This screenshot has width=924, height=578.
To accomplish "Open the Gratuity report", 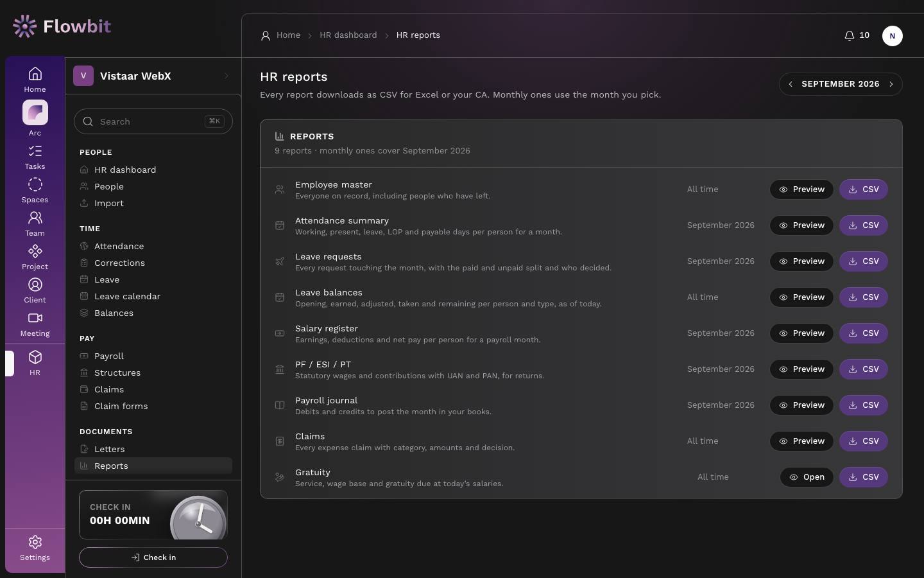I will 807,477.
